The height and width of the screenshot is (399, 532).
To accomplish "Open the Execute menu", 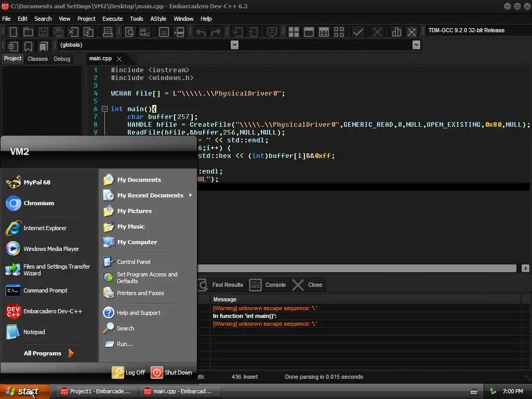I will point(112,19).
